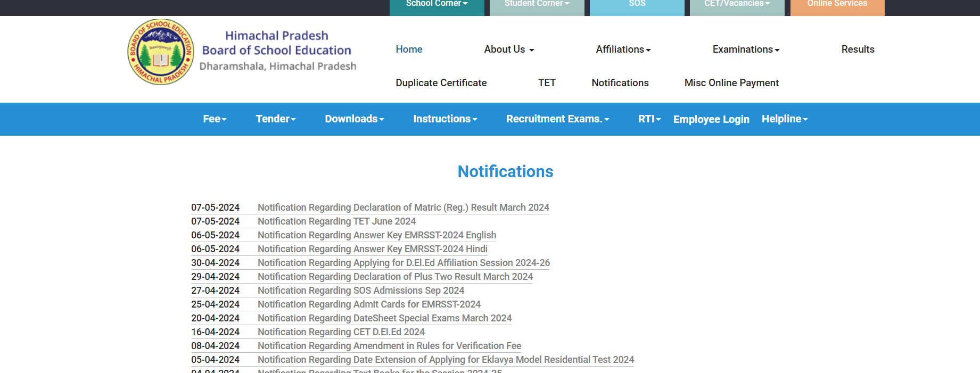This screenshot has width=980, height=373.
Task: Click the Employee Login button
Action: point(711,119)
